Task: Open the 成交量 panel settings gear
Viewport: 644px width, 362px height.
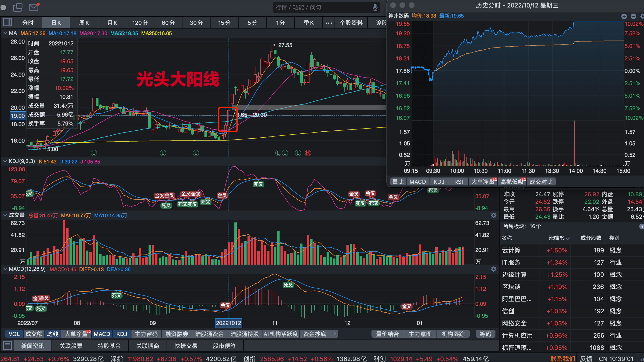Action: [493, 215]
